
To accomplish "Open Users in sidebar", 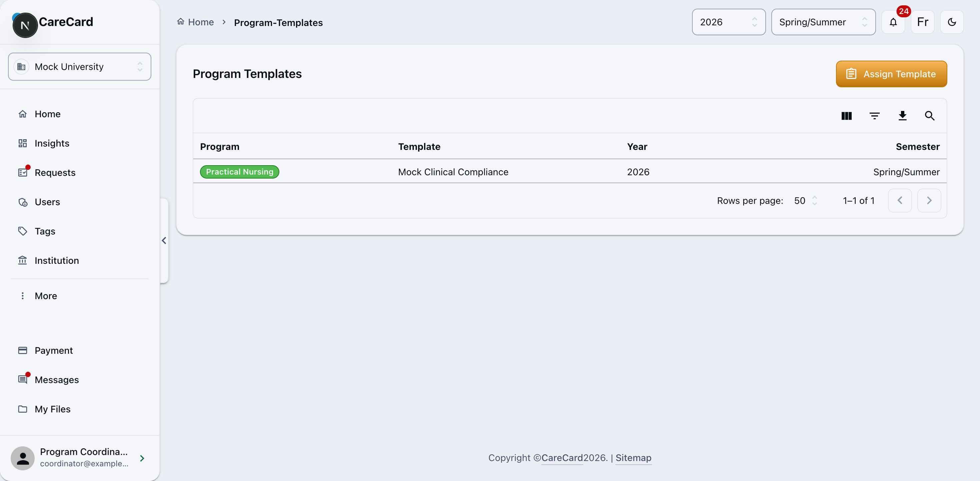I will coord(80,202).
